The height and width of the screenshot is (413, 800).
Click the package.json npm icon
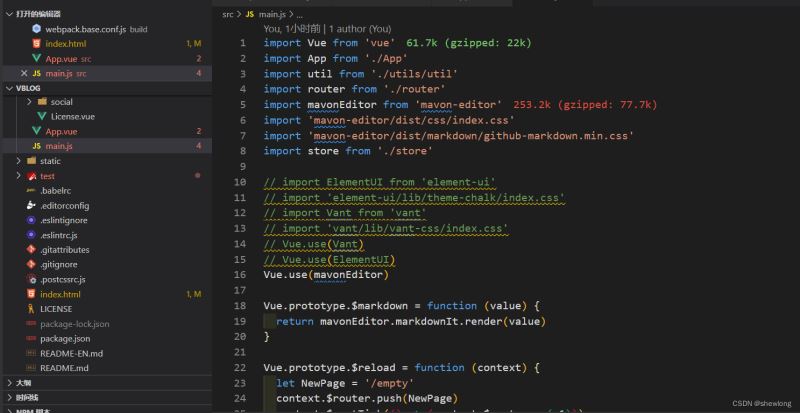point(31,338)
